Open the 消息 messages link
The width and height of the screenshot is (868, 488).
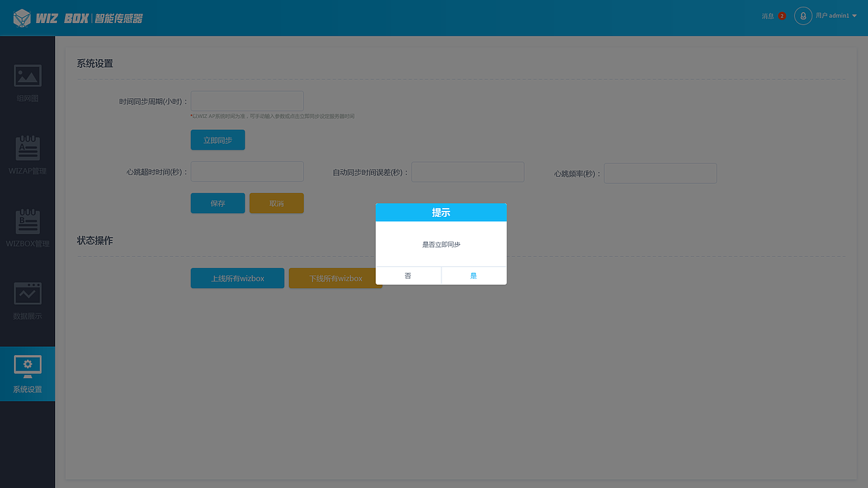point(768,16)
